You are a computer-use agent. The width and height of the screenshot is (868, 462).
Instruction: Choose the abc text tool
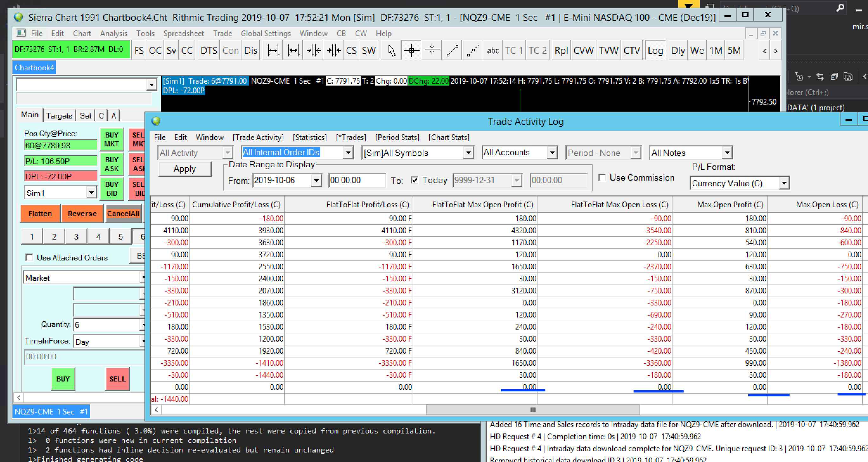[x=493, y=51]
